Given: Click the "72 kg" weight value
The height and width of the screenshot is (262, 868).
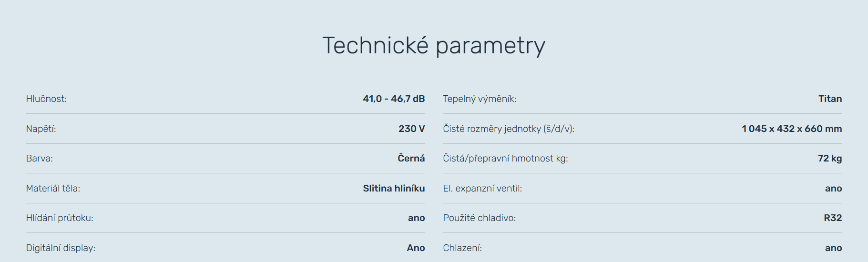Looking at the screenshot, I should [x=829, y=159].
